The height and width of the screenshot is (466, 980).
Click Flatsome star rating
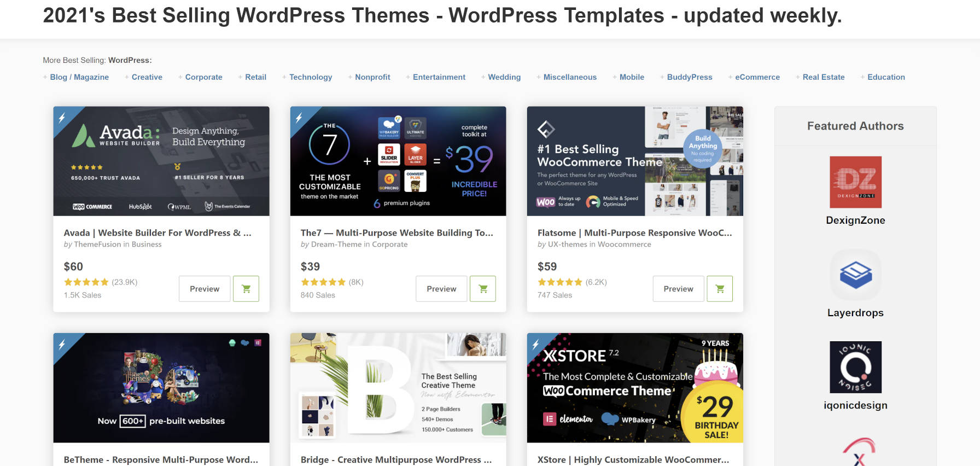(x=560, y=282)
